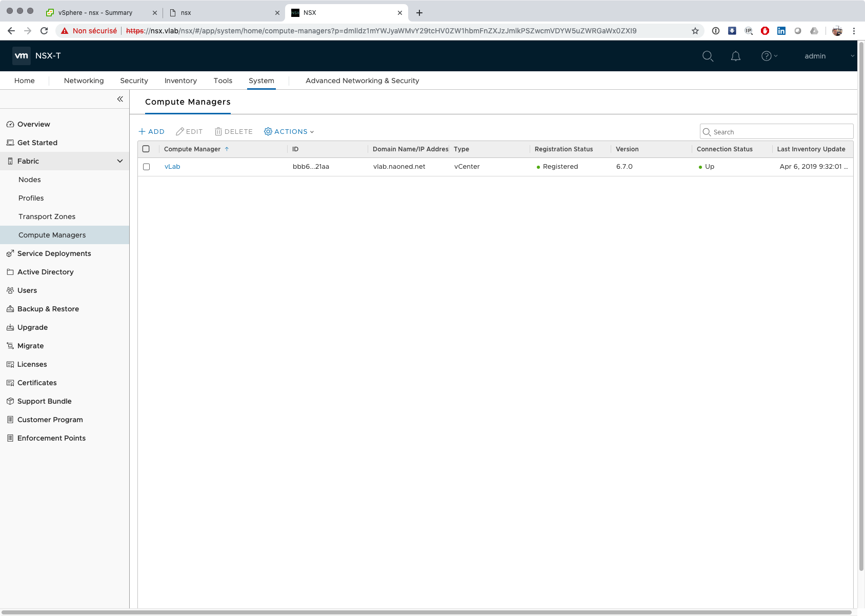The height and width of the screenshot is (616, 865).
Task: Open the Advanced Networking & Security tab
Action: pyautogui.click(x=362, y=81)
